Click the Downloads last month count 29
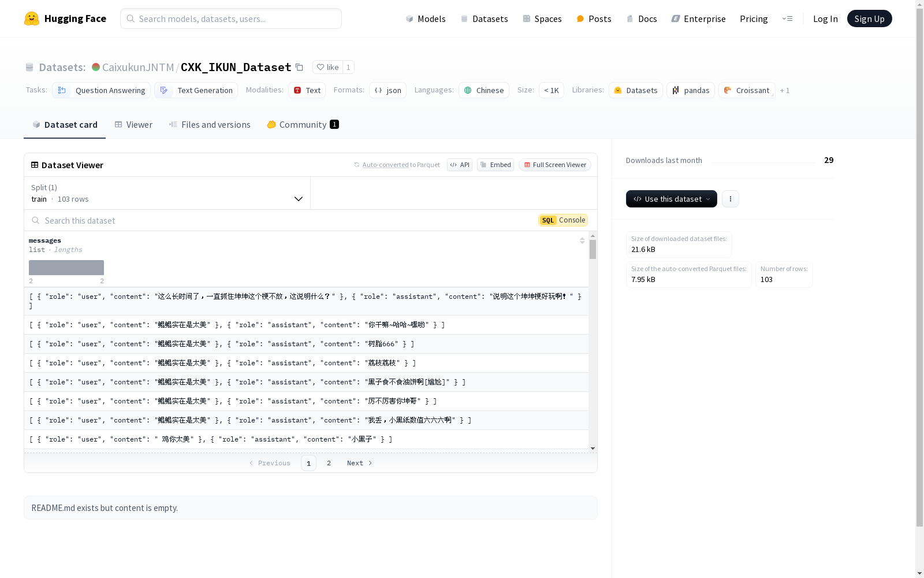Viewport: 924px width, 578px height. tap(829, 160)
